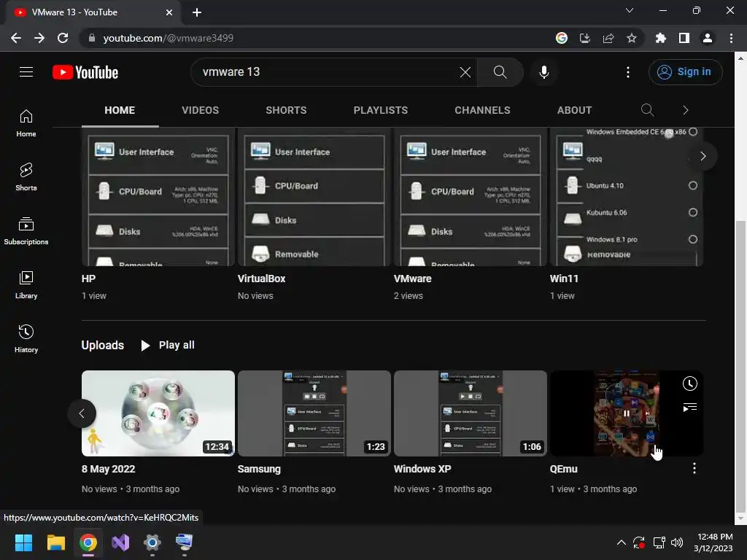
Task: Click the HP video title
Action: point(88,279)
